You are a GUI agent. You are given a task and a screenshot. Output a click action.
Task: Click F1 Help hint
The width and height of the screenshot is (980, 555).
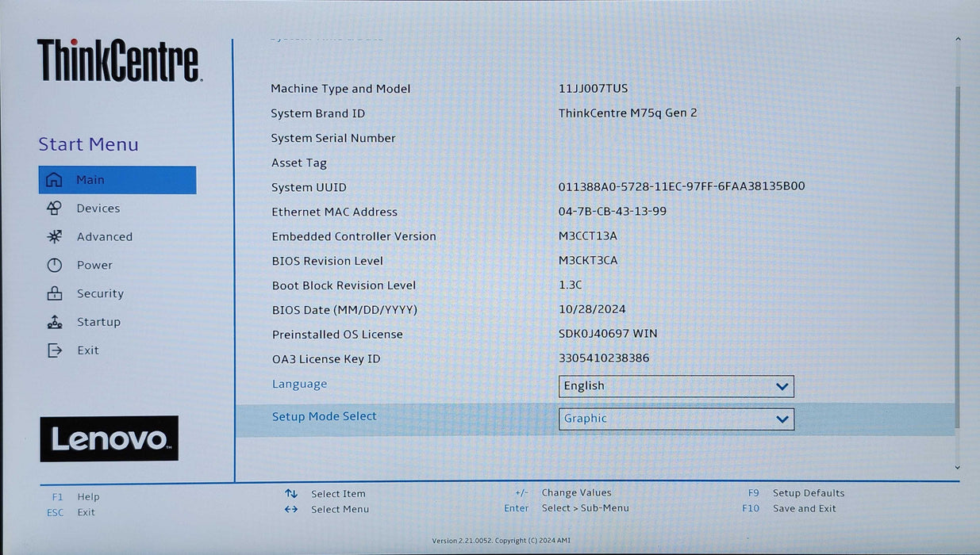click(75, 497)
